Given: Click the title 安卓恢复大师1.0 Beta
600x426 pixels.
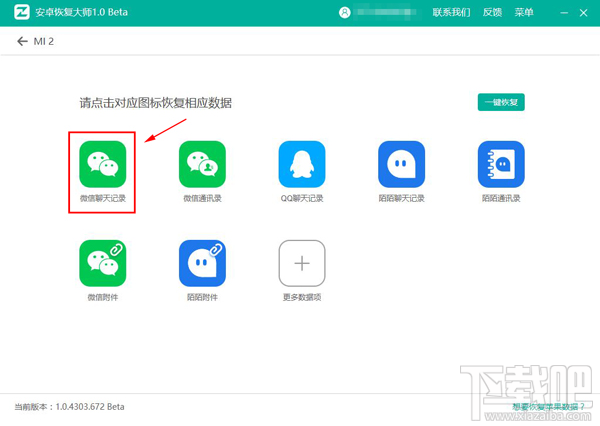Looking at the screenshot, I should point(82,12).
